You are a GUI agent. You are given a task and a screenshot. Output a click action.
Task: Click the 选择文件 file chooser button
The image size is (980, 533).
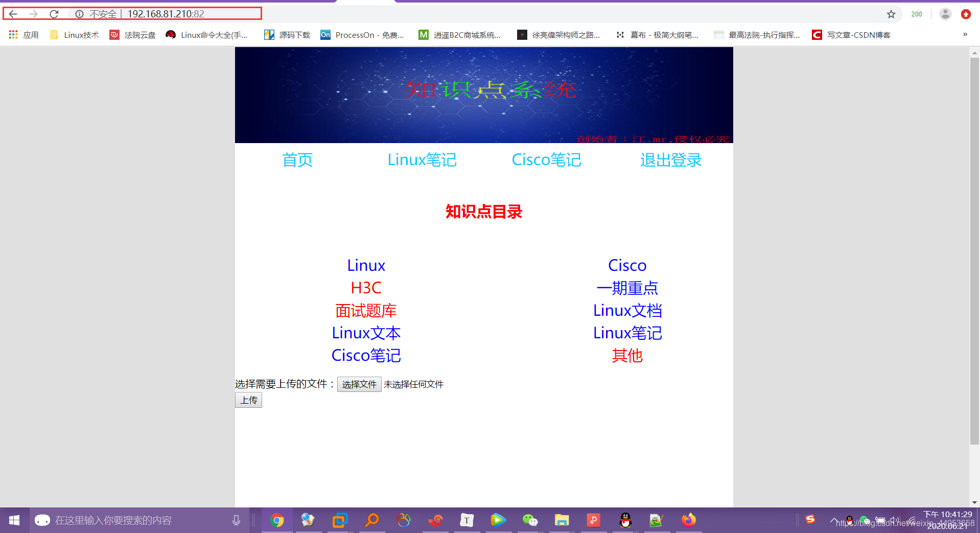[359, 384]
